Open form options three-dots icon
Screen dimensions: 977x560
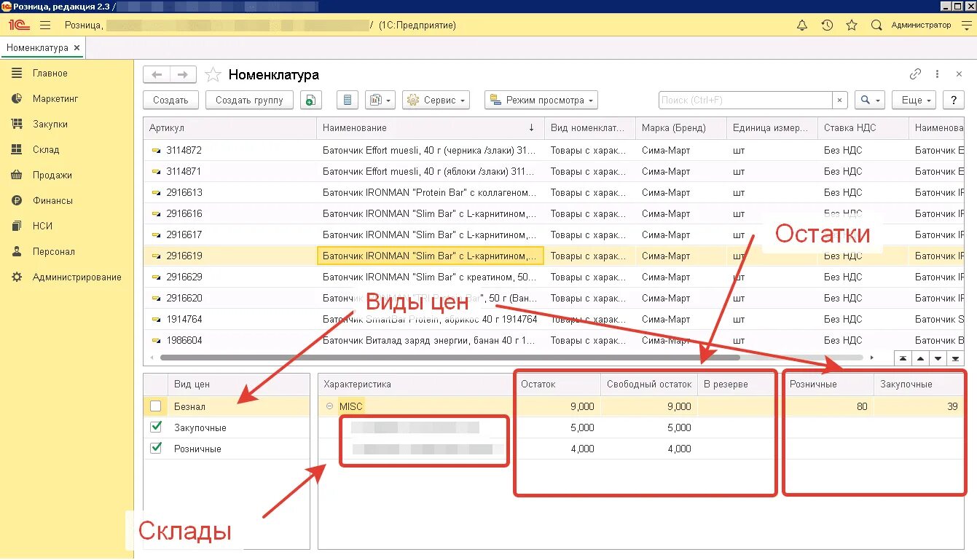click(938, 74)
